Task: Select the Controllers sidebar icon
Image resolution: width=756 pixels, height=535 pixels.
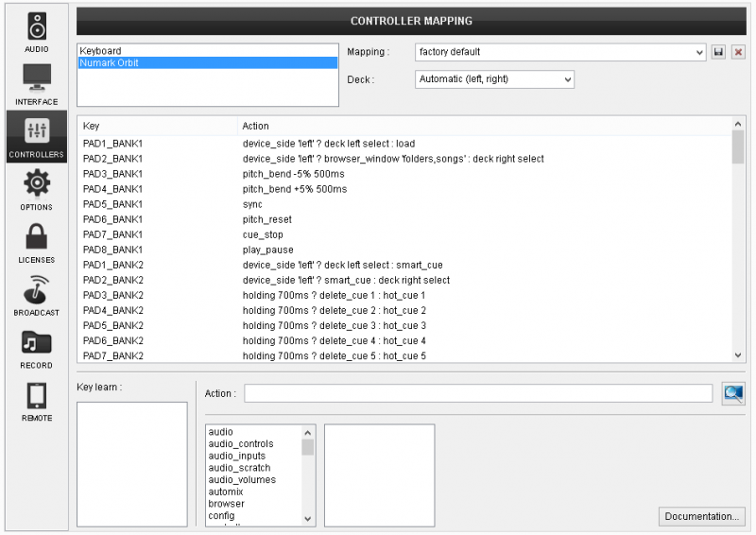Action: pos(37,136)
